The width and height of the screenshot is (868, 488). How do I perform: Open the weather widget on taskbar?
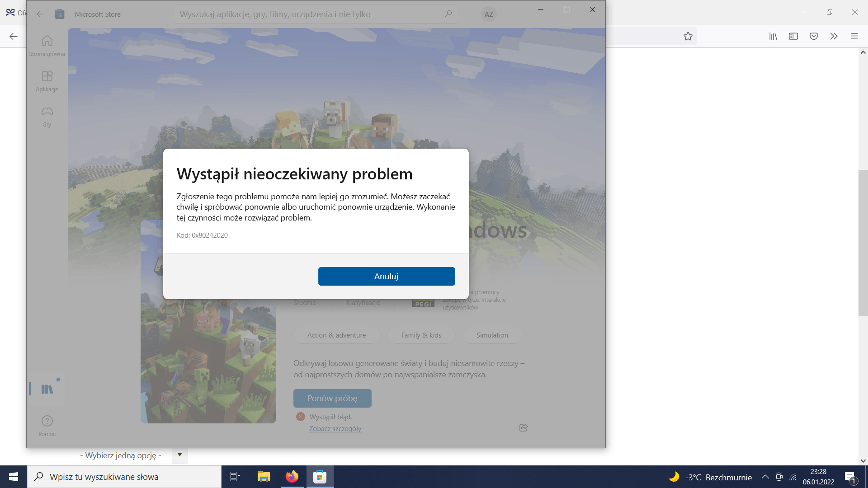click(x=710, y=477)
